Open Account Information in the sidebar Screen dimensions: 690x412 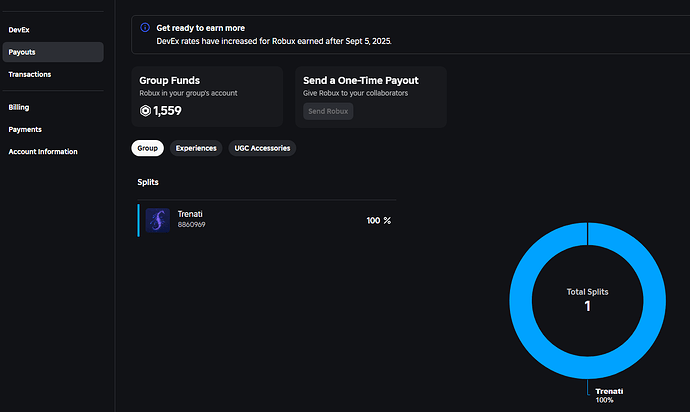click(x=43, y=152)
